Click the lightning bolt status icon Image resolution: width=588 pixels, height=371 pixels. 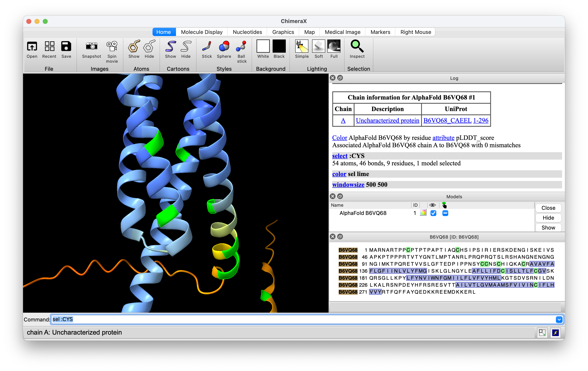(x=555, y=332)
